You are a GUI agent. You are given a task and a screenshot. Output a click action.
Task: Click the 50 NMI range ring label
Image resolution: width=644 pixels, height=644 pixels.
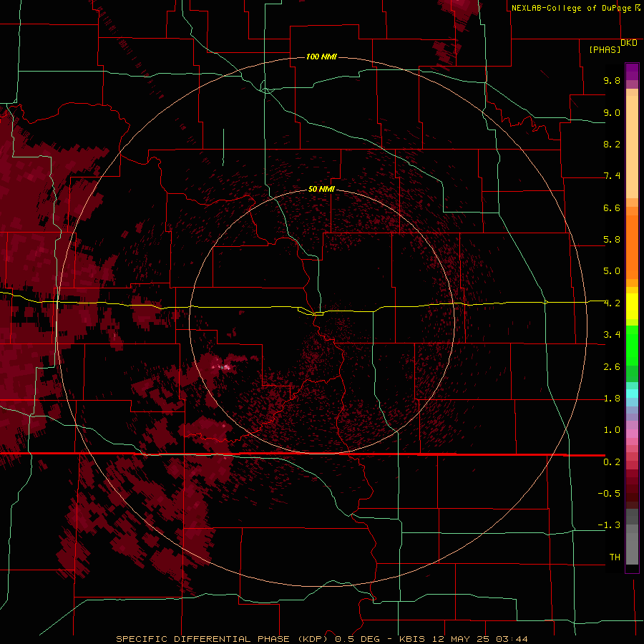pos(321,189)
